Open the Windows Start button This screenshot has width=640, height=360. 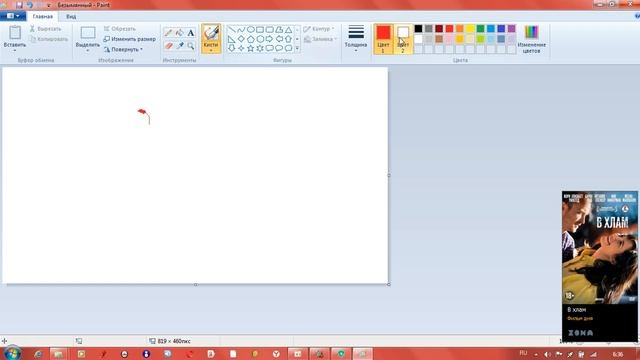(12, 353)
